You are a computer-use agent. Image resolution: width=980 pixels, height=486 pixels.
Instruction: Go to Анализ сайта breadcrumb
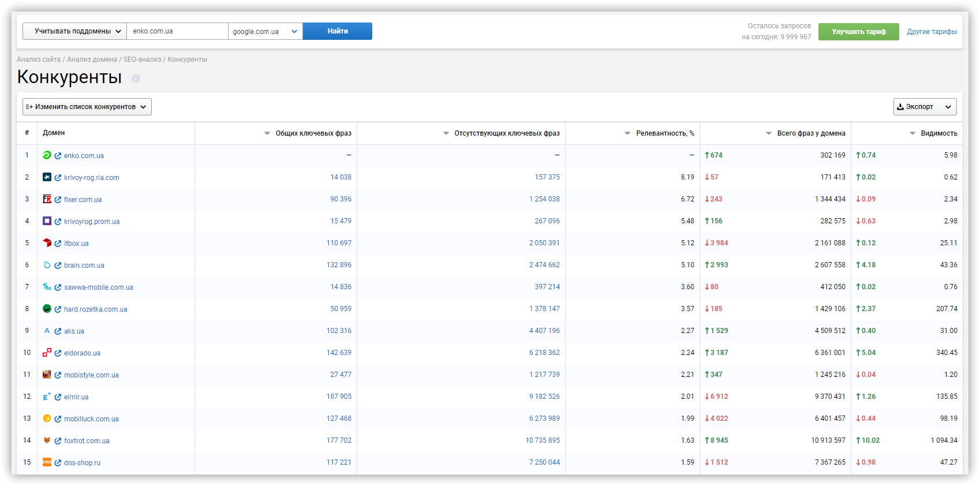tap(39, 59)
